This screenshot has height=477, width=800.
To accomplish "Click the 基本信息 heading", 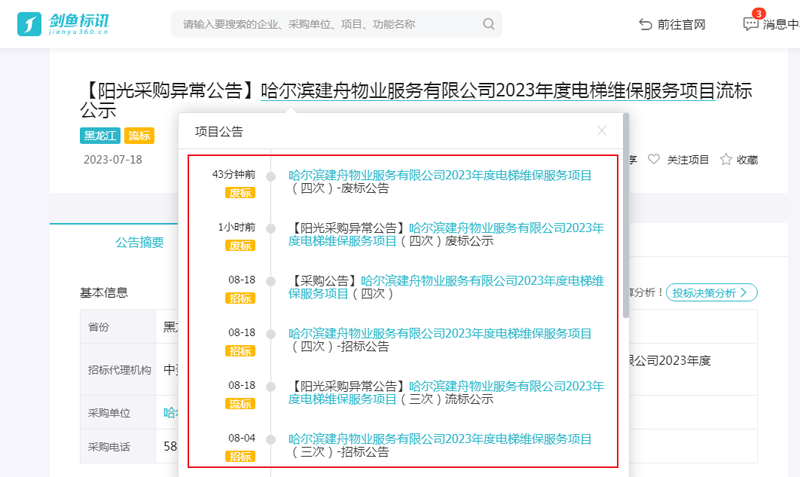I will click(x=104, y=293).
